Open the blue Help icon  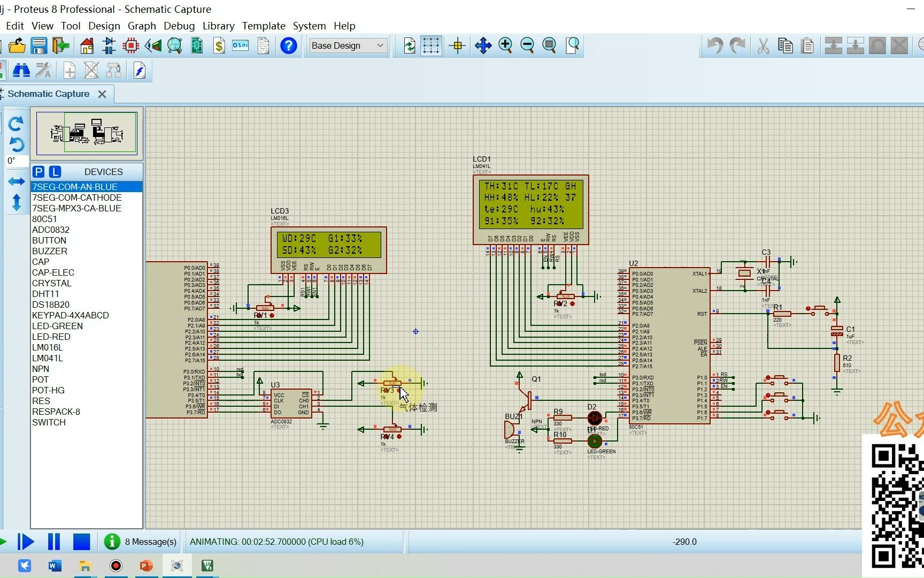click(288, 45)
